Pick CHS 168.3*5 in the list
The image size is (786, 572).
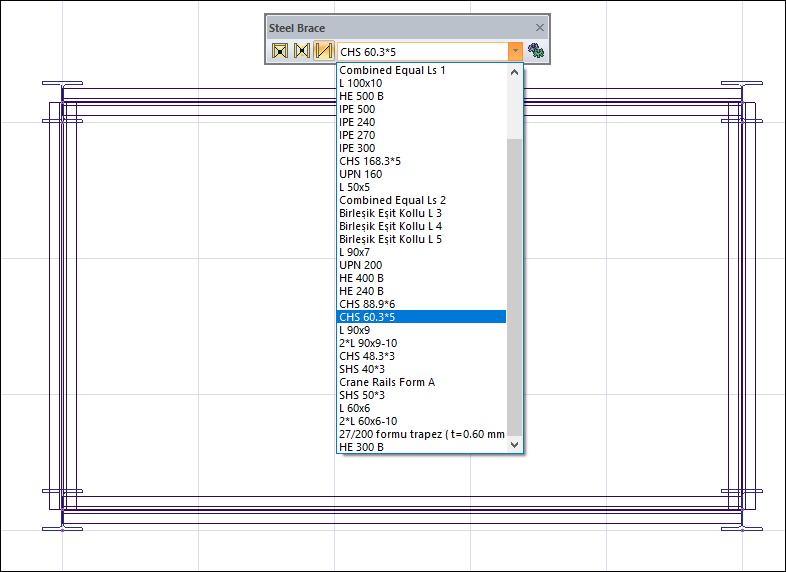pyautogui.click(x=369, y=161)
